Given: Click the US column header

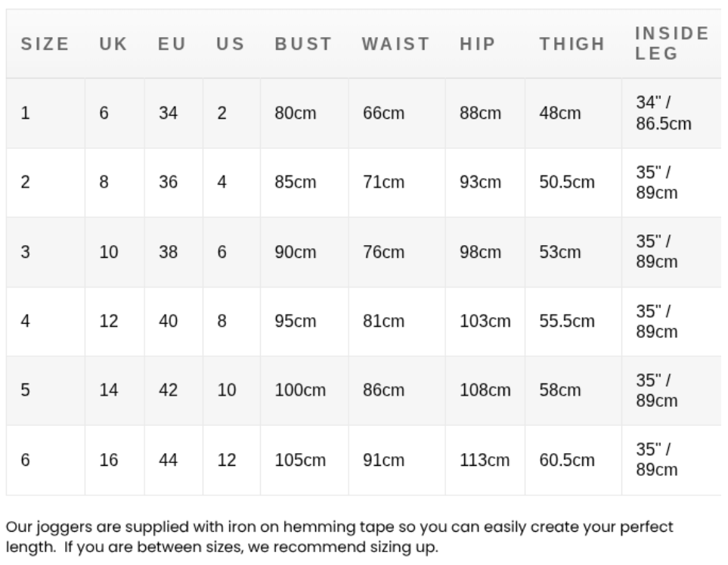Looking at the screenshot, I should [230, 44].
